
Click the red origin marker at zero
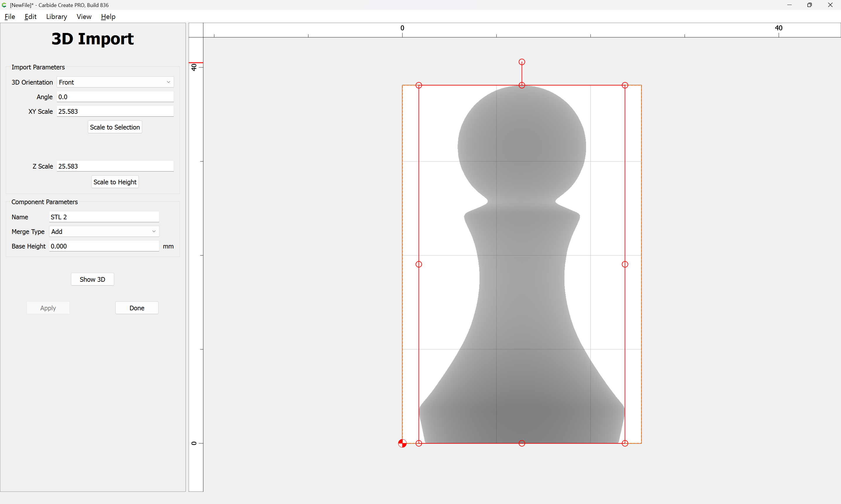pos(402,443)
